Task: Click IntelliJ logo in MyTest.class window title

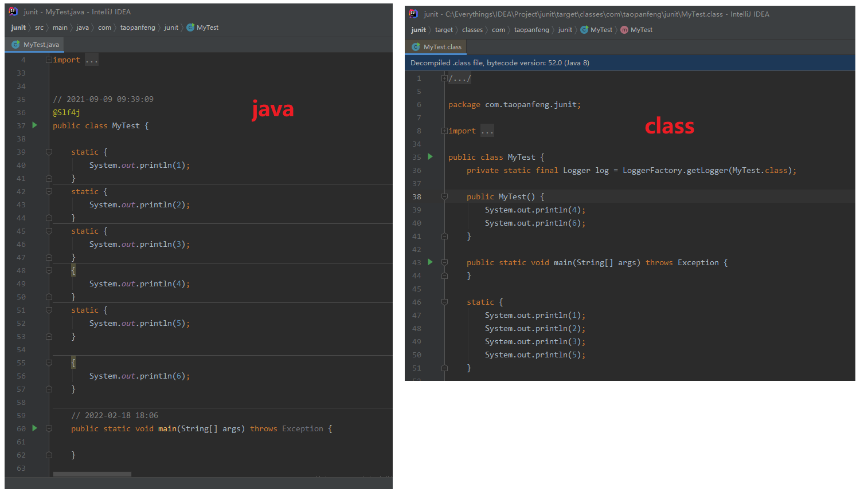Action: (x=413, y=14)
